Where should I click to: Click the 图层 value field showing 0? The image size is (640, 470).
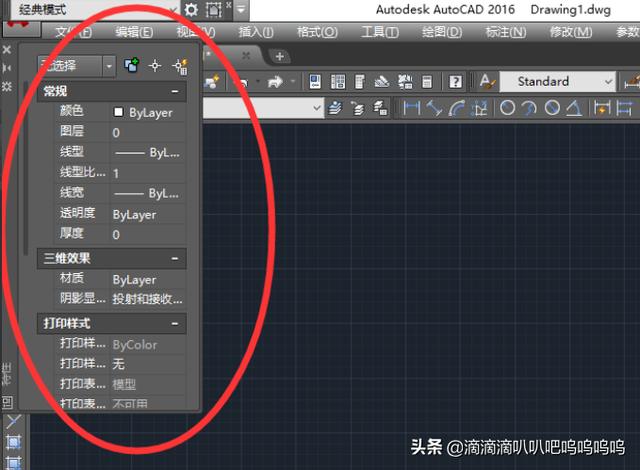(x=147, y=133)
